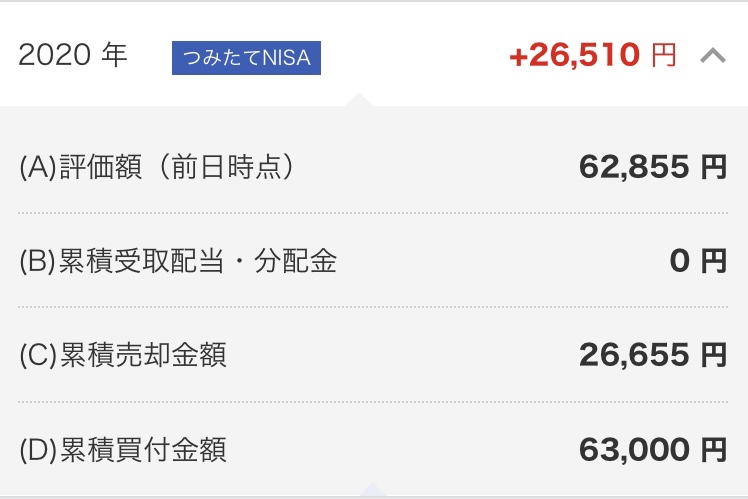
Task: Collapse the 2020 year section chevron
Action: point(713,55)
